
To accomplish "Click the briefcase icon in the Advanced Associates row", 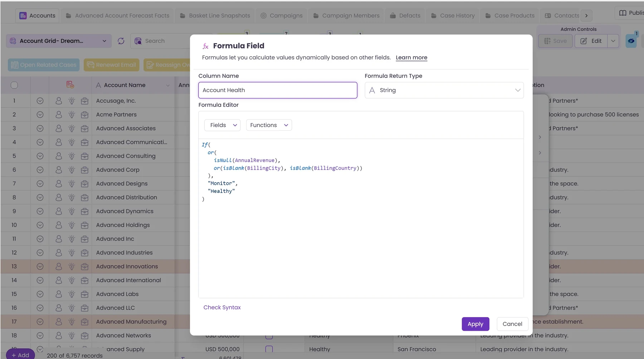I will coord(84,128).
